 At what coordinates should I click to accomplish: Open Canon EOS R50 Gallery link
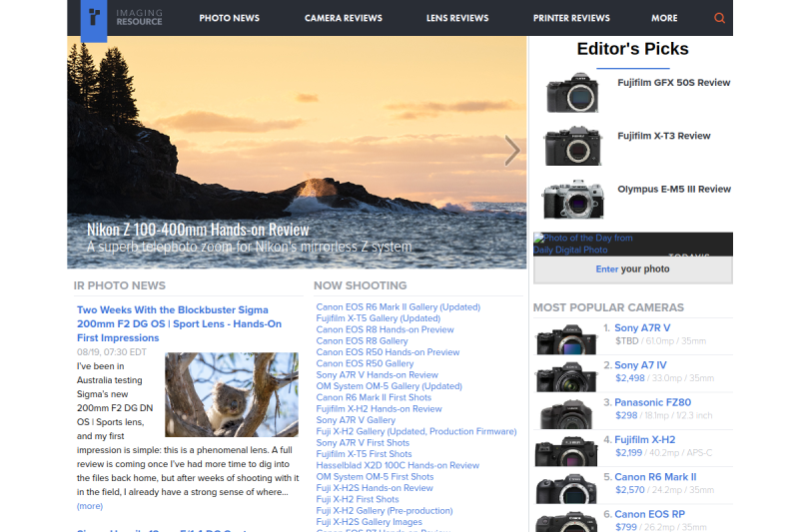click(x=365, y=363)
